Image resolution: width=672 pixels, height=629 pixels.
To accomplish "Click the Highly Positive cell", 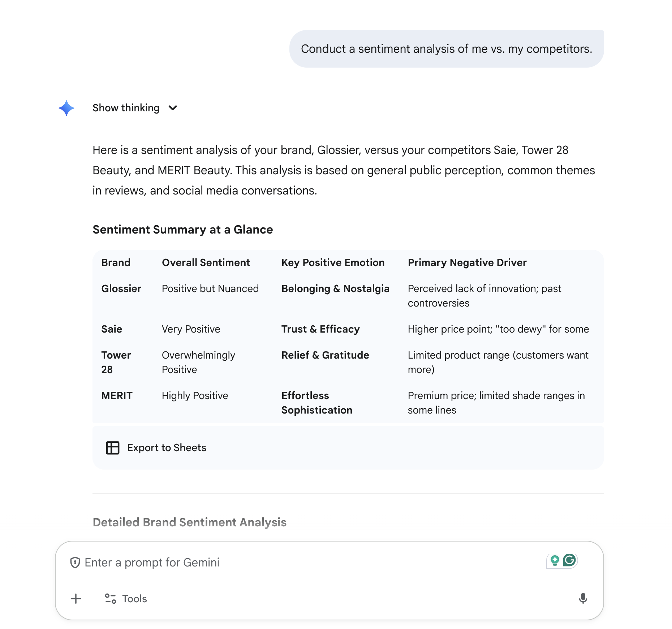I will tap(195, 396).
